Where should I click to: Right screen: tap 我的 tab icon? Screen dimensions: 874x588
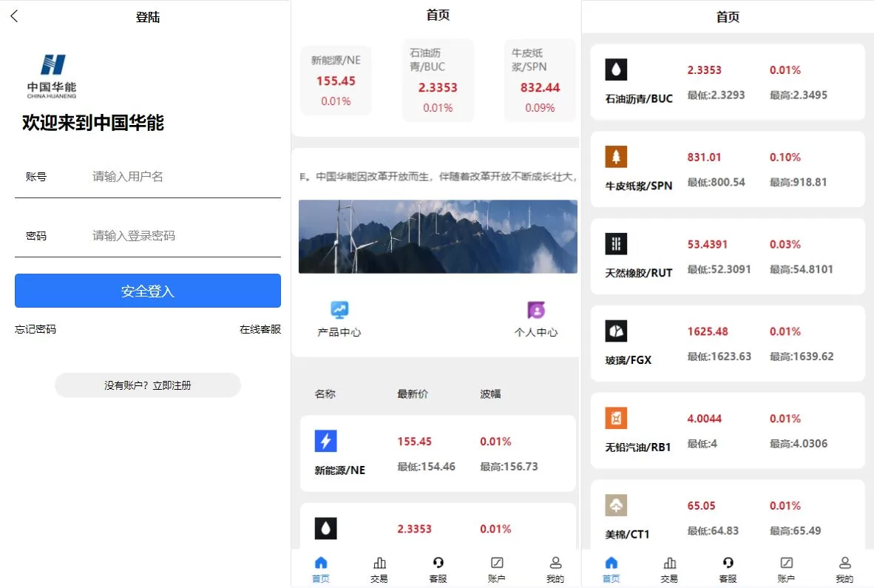tap(844, 562)
